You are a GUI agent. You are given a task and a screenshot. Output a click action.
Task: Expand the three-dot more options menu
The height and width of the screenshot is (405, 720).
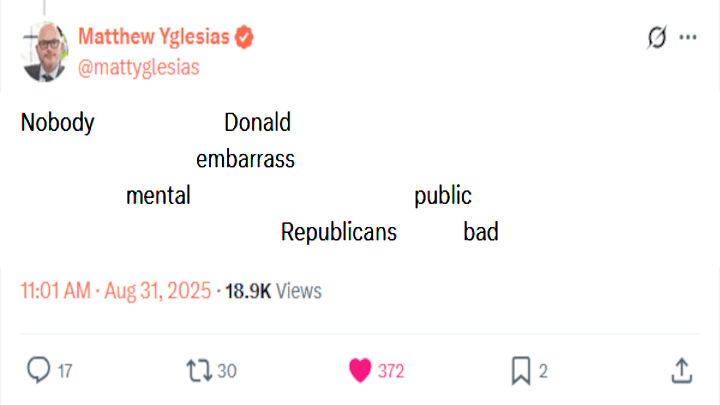point(688,38)
